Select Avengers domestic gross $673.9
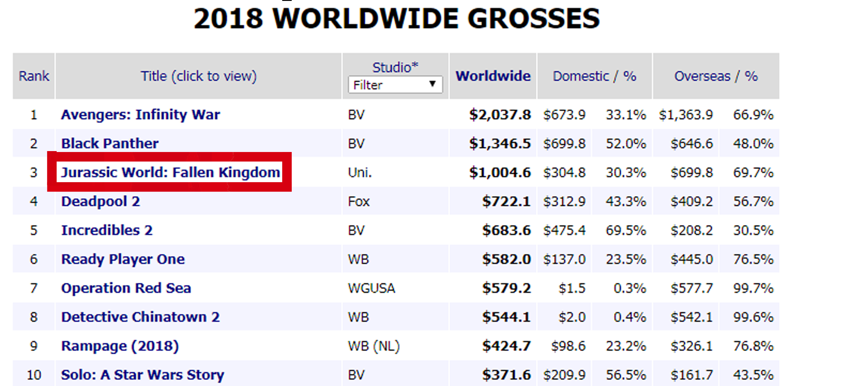The image size is (868, 386). click(565, 115)
